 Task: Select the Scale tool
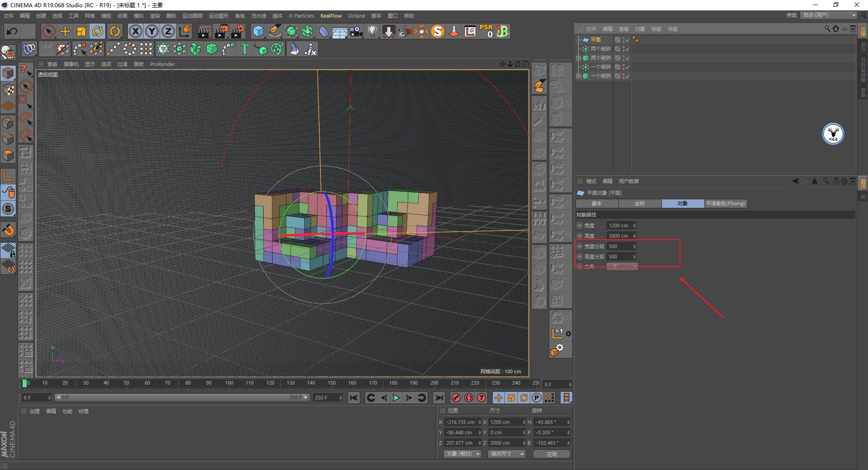tap(81, 31)
